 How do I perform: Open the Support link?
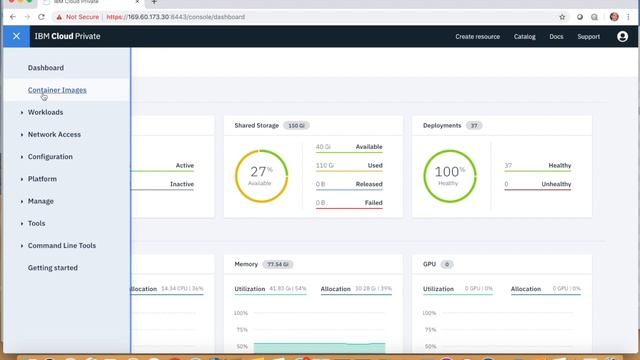589,36
